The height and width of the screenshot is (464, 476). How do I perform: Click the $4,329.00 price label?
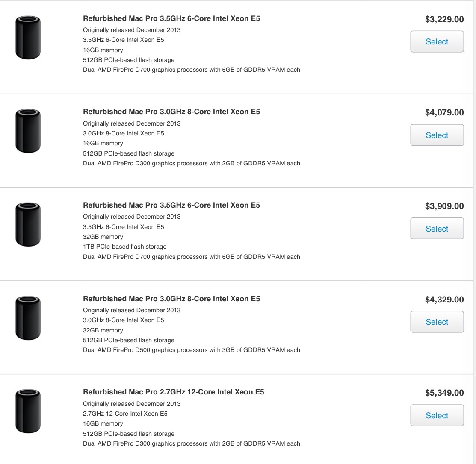(x=444, y=300)
